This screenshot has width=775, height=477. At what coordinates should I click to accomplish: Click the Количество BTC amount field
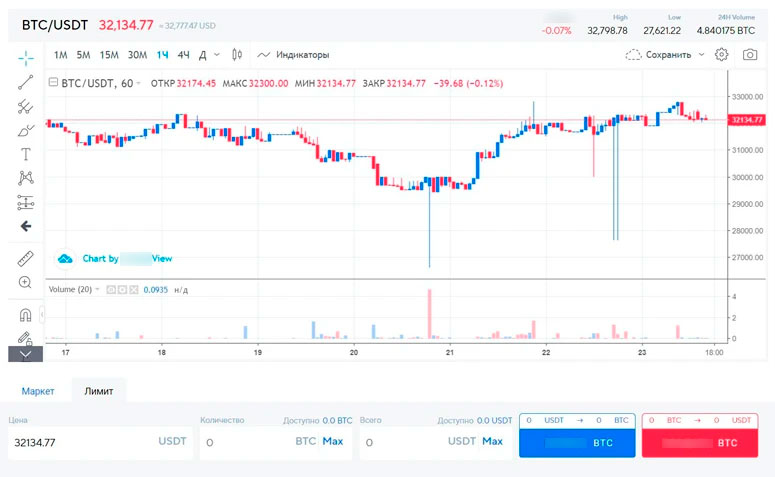click(276, 442)
